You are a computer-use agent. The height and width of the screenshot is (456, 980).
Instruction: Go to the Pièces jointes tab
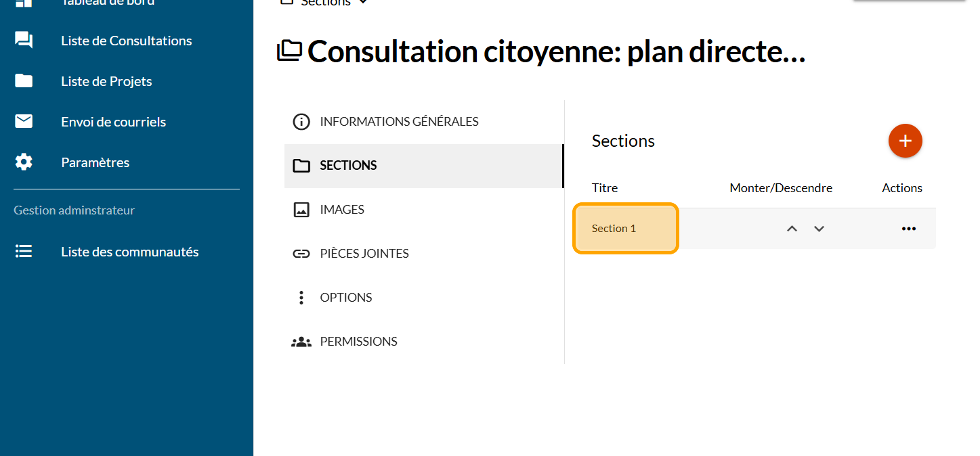point(364,254)
